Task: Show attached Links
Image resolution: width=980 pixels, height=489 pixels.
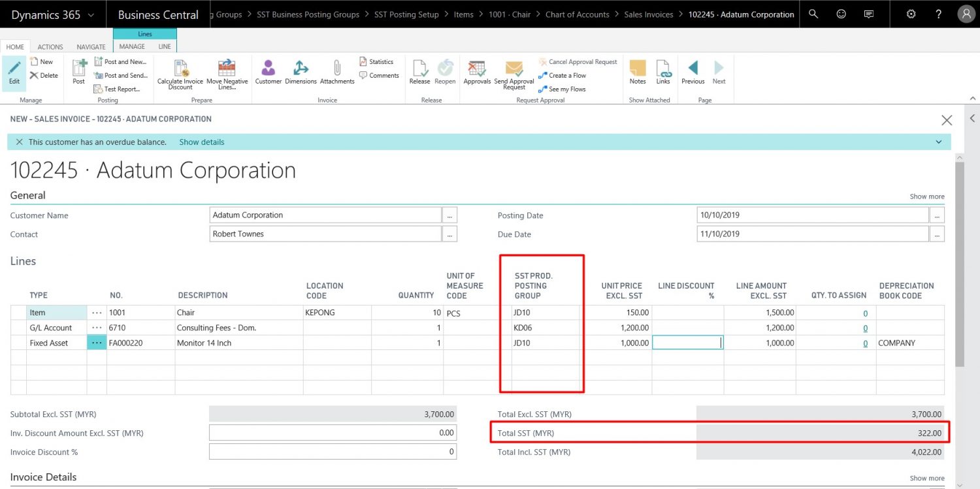Action: click(x=663, y=72)
